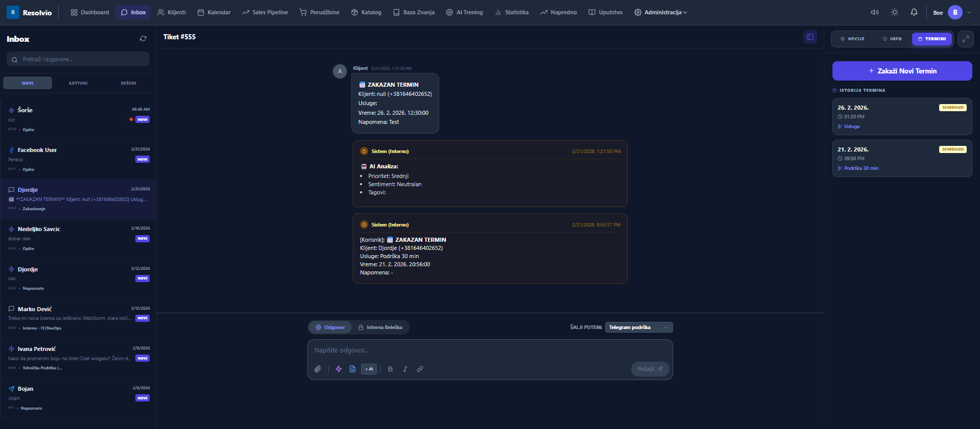Switch to the AKTIVNI tab

(78, 83)
